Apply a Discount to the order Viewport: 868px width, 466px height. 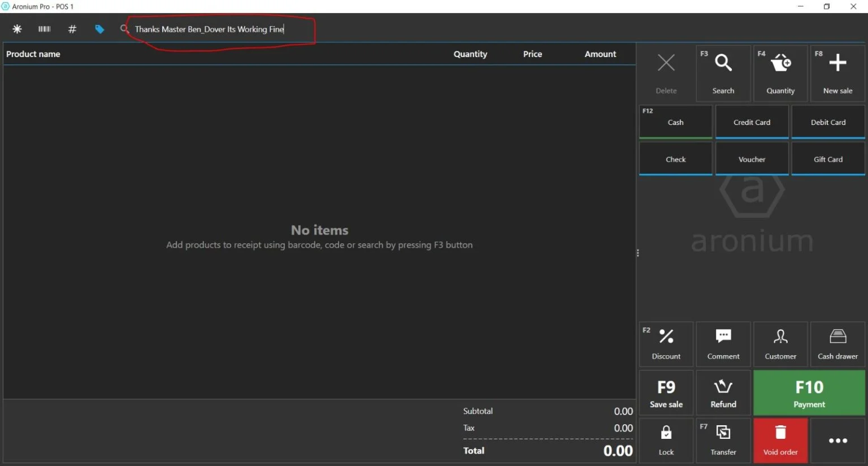pyautogui.click(x=666, y=344)
